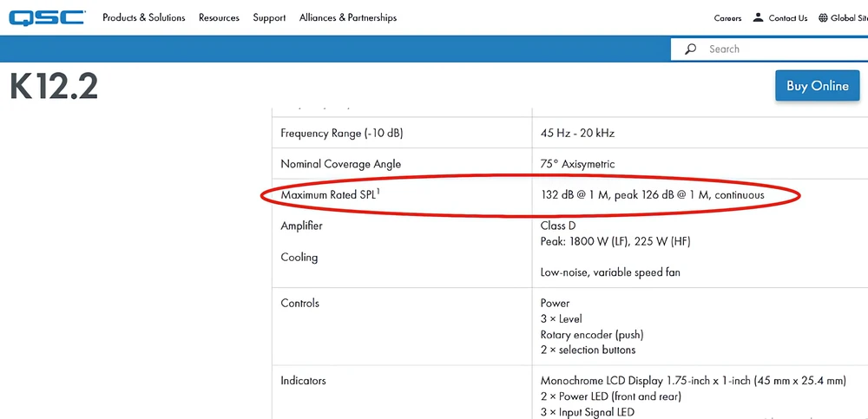Select the 45 Hz - 20 kHz value
Viewport: 868px width, 419px height.
click(577, 134)
